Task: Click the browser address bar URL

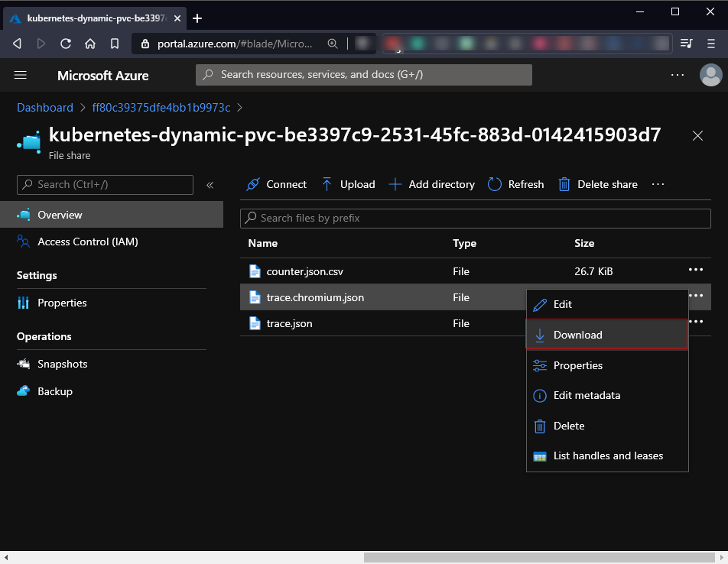Action: 235,44
